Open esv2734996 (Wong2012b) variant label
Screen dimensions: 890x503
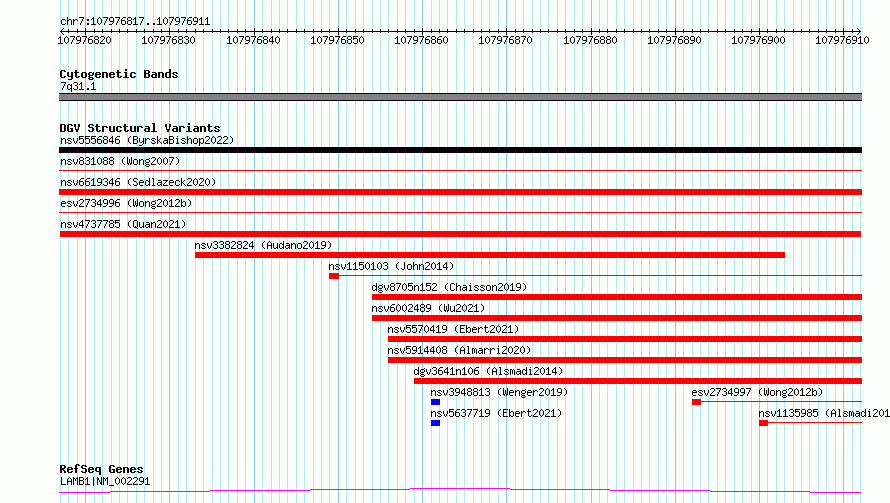[126, 203]
